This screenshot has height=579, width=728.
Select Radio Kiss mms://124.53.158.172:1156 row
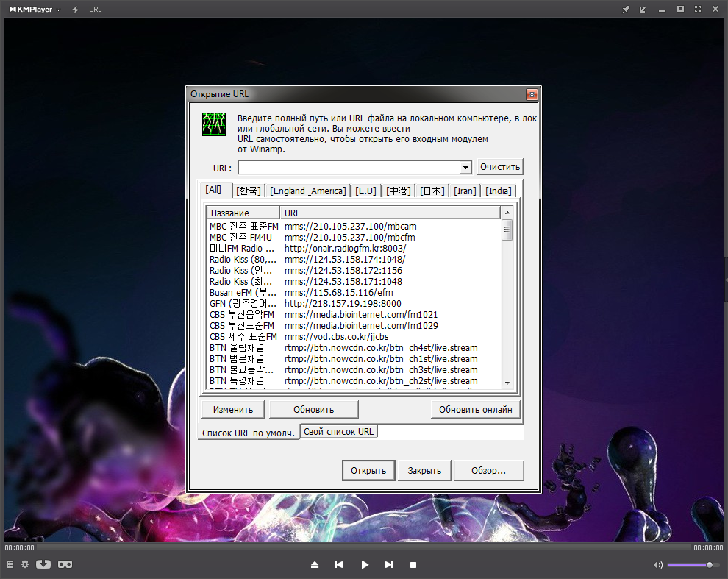[x=354, y=271]
